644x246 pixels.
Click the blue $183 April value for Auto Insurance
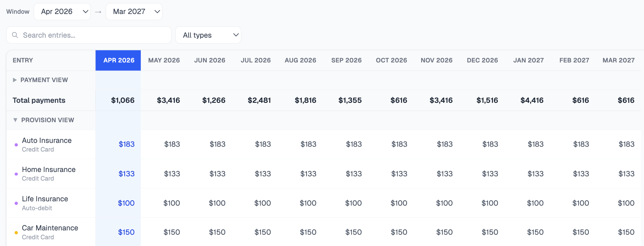[x=126, y=144]
